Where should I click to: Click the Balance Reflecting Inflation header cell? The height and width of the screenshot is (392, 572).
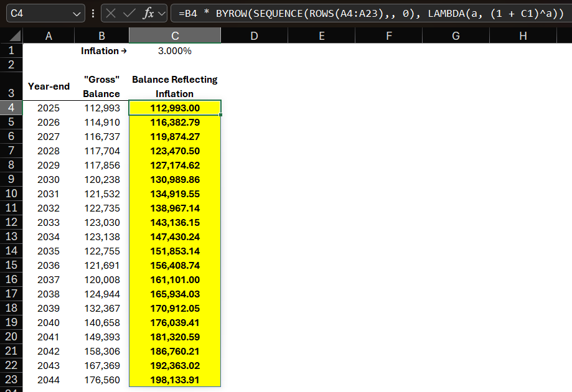175,86
